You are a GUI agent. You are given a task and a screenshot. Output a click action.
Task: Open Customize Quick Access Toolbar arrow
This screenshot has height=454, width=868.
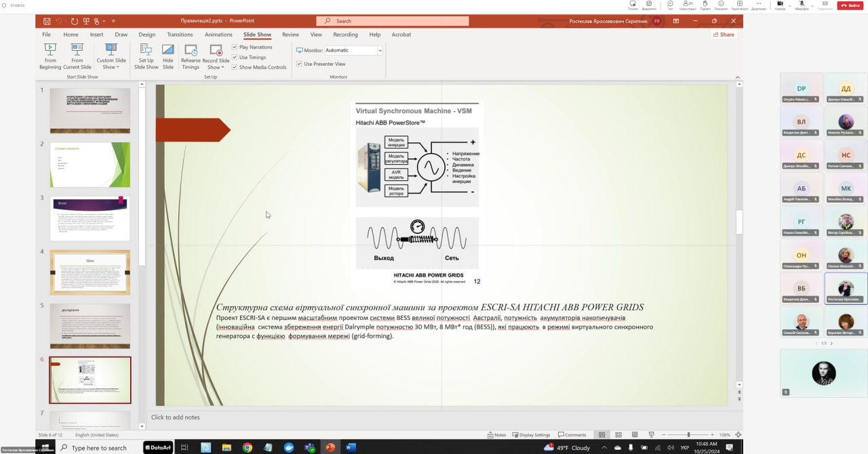pos(113,21)
